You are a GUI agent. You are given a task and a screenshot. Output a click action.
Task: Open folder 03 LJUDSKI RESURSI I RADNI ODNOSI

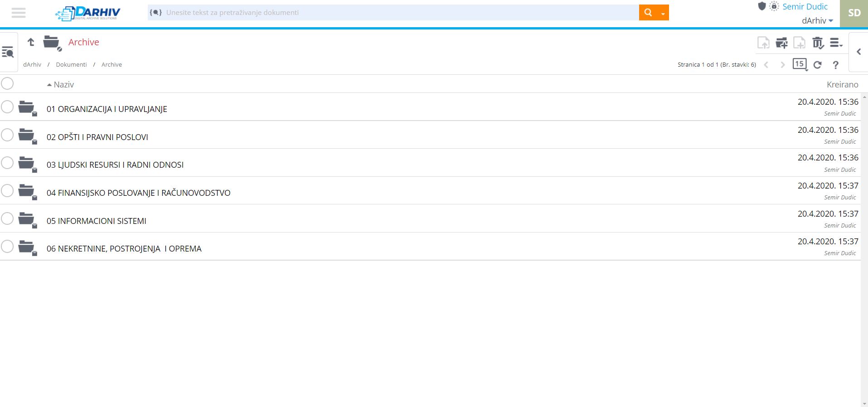point(115,165)
